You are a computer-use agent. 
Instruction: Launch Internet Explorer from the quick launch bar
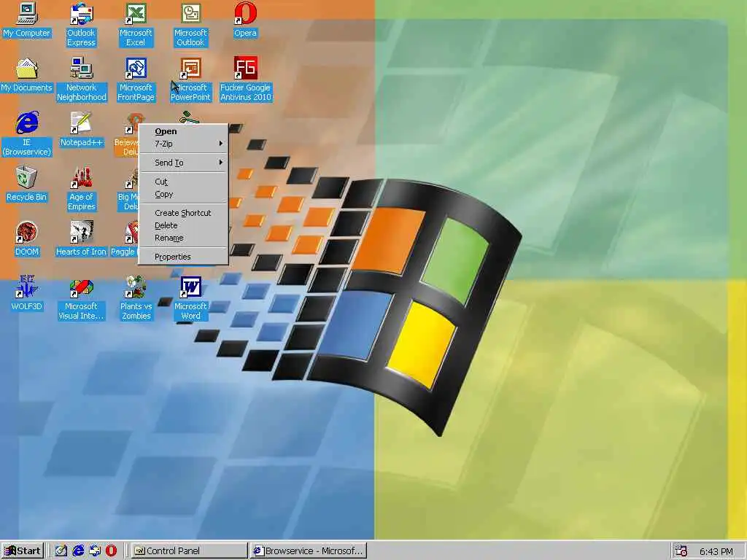[x=77, y=551]
